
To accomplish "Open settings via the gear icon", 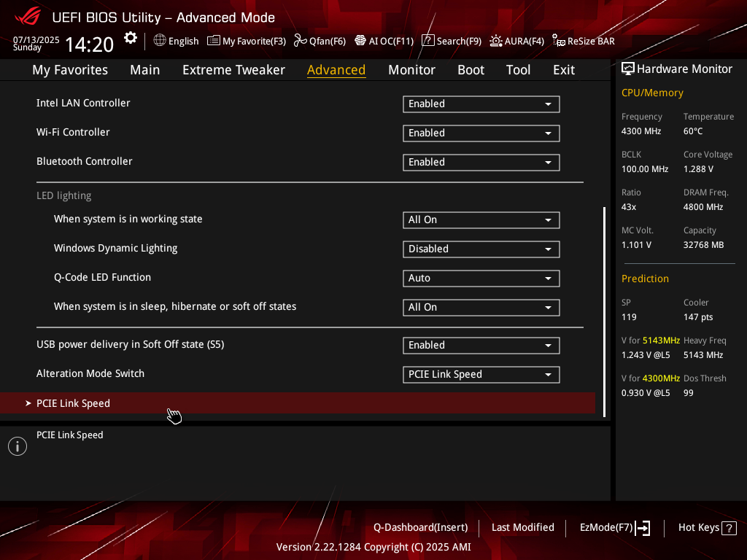I will 130,38.
